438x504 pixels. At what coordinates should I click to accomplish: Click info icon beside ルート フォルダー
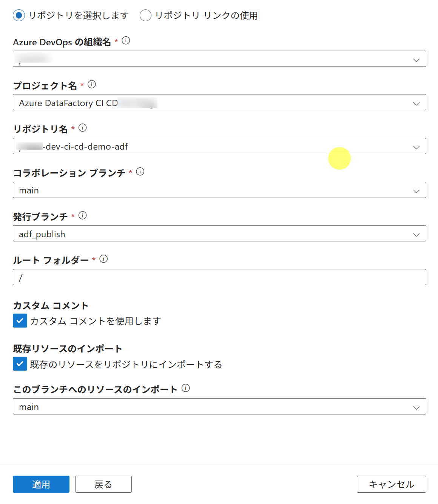(x=103, y=259)
